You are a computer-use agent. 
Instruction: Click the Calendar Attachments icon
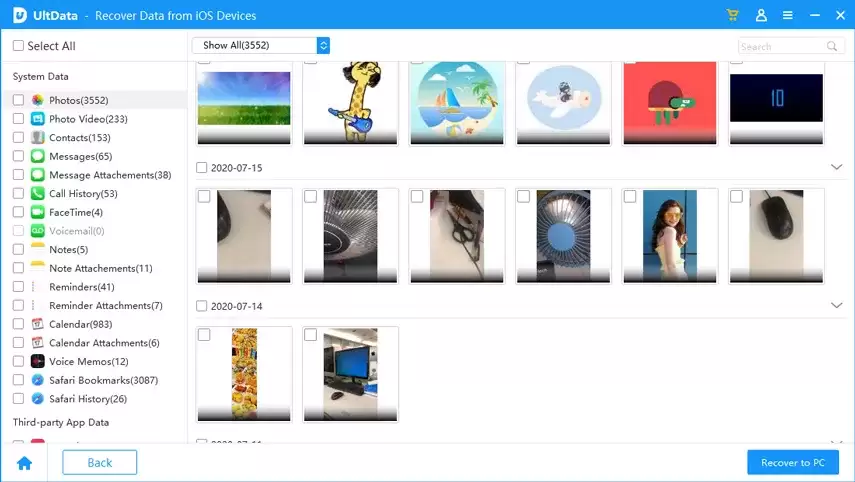(38, 342)
